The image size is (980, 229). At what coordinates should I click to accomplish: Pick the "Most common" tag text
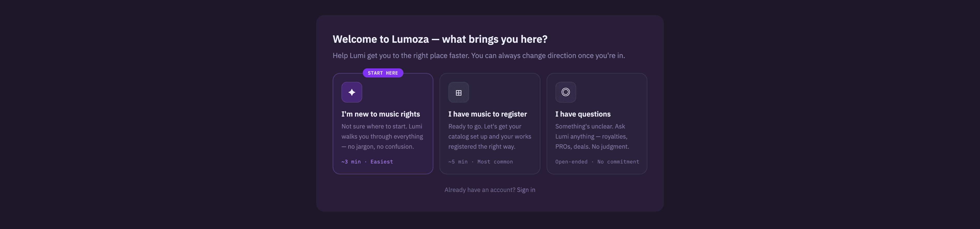[495, 162]
